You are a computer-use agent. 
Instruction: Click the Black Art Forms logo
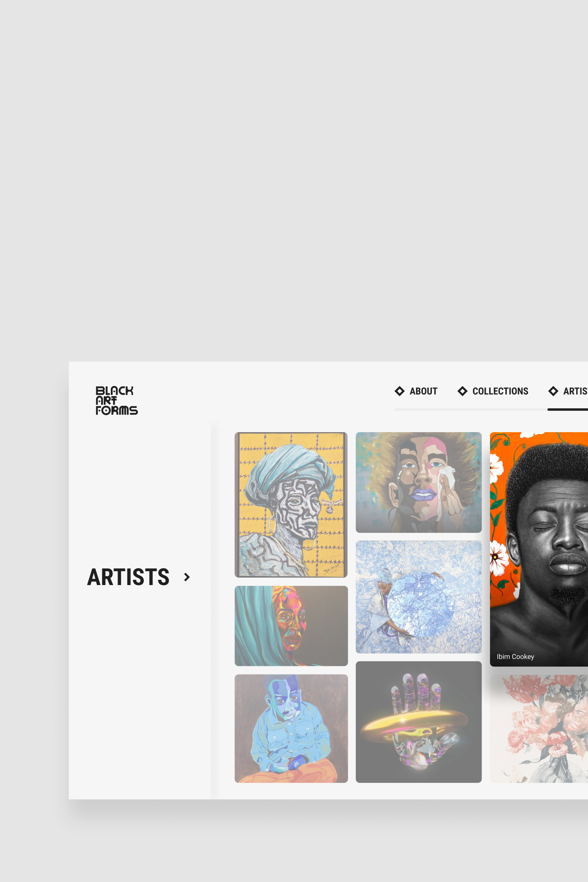pyautogui.click(x=117, y=400)
